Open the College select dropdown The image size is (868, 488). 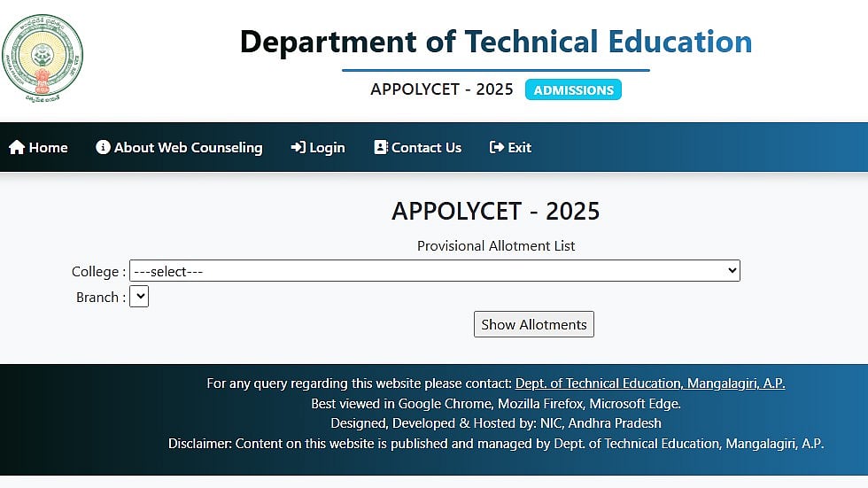pyautogui.click(x=434, y=271)
